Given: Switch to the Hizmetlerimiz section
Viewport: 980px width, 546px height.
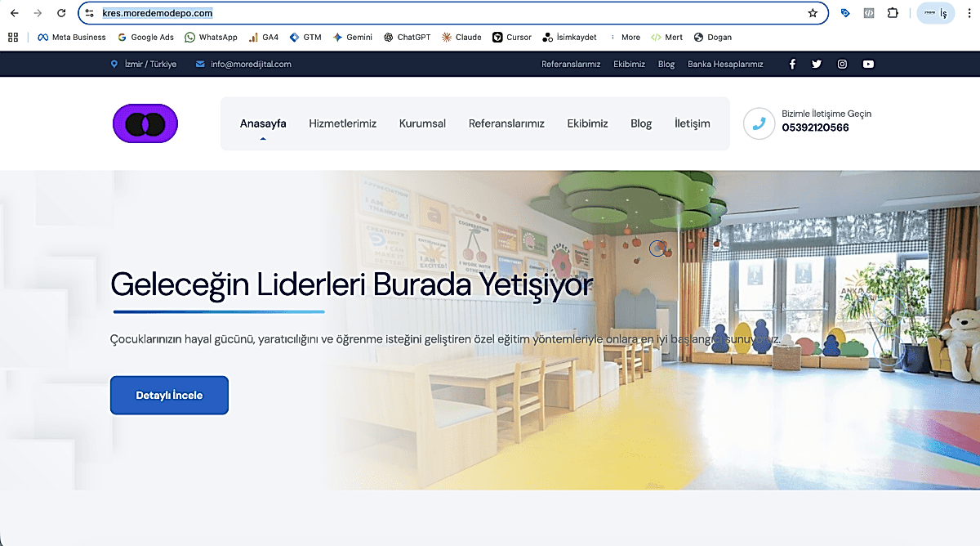Looking at the screenshot, I should click(x=342, y=123).
